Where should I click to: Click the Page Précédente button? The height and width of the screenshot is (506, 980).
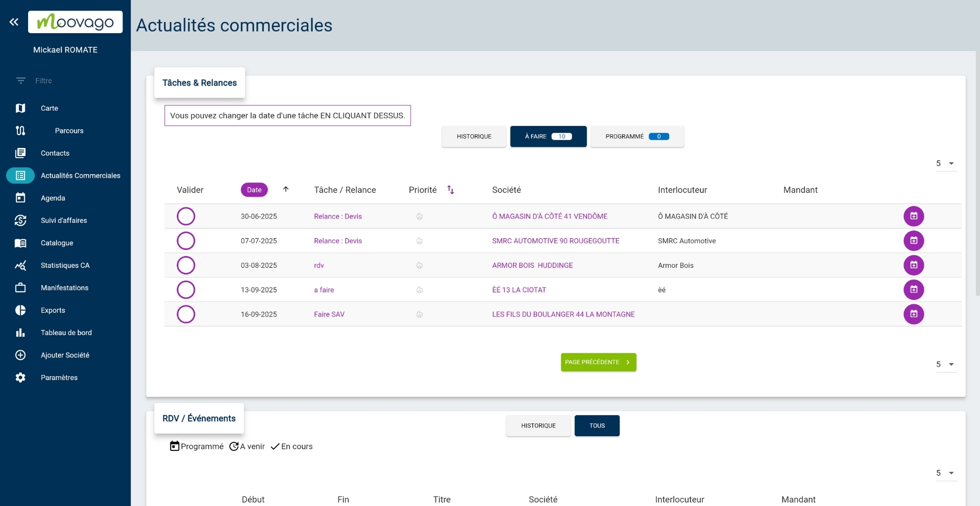pyautogui.click(x=598, y=362)
